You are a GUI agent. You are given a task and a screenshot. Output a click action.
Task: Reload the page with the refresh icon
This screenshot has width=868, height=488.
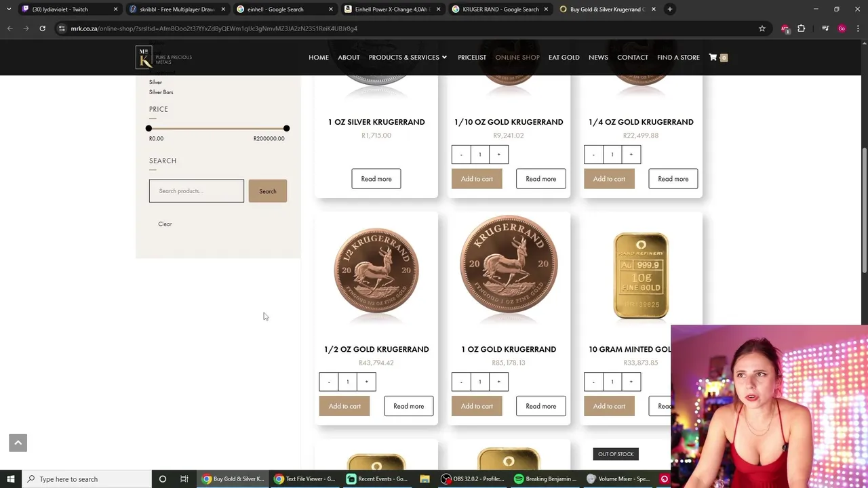tap(42, 28)
